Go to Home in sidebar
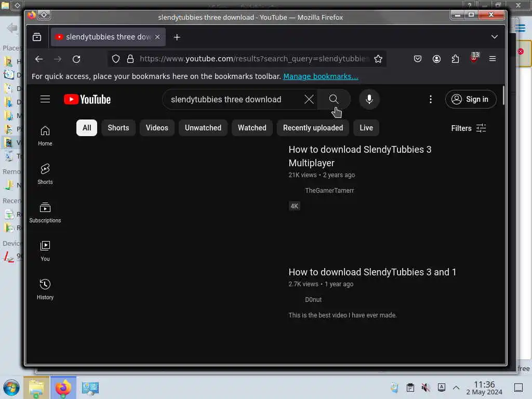 [x=45, y=136]
